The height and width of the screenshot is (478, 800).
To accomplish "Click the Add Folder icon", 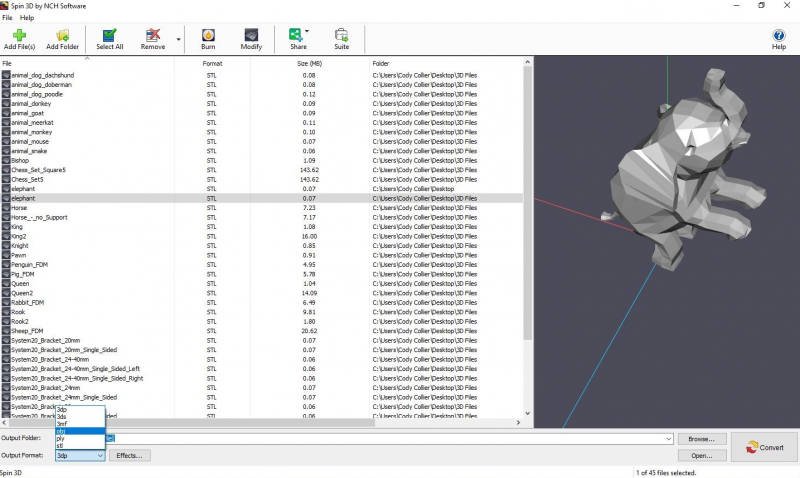I will [x=62, y=37].
